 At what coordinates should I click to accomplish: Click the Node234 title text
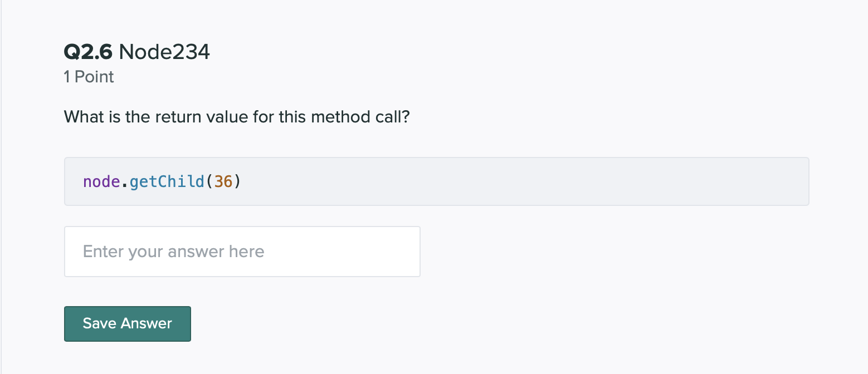coord(165,52)
